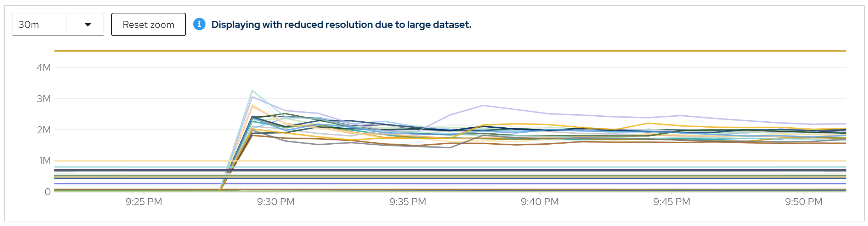Click the reduced resolution notice text
Image resolution: width=868 pixels, height=226 pixels.
click(x=341, y=24)
